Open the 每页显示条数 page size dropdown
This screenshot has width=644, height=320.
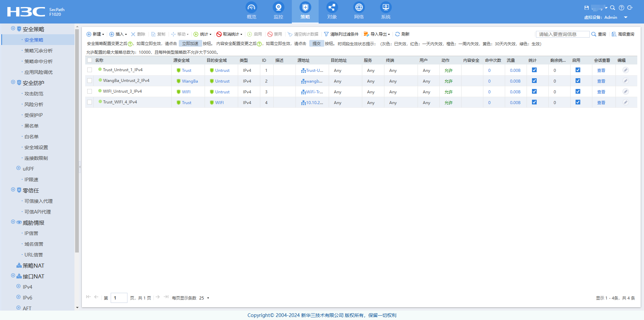tap(208, 298)
